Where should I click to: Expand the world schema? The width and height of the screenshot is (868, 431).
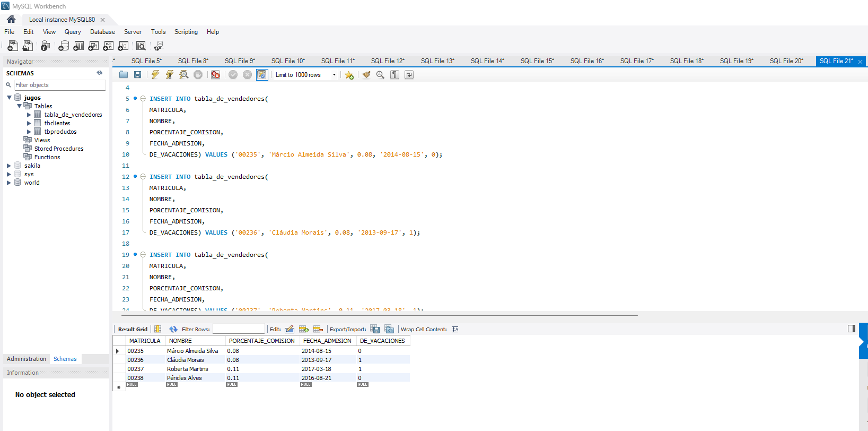point(9,183)
